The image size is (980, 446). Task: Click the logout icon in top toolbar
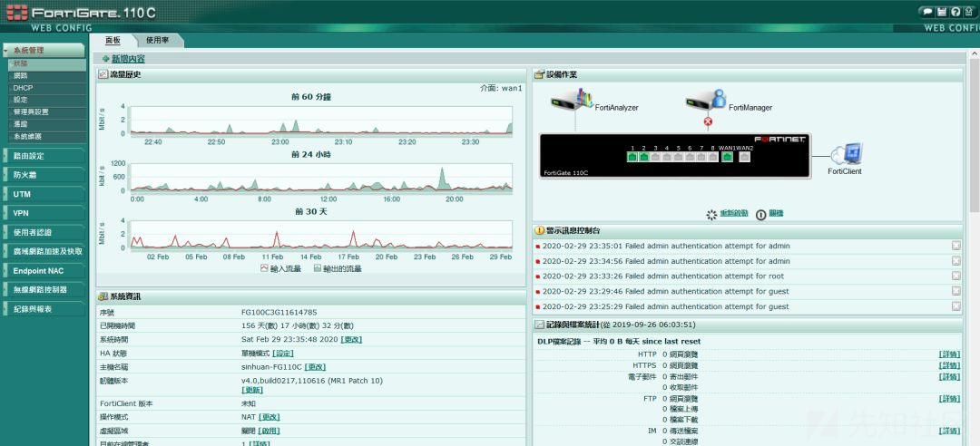968,12
